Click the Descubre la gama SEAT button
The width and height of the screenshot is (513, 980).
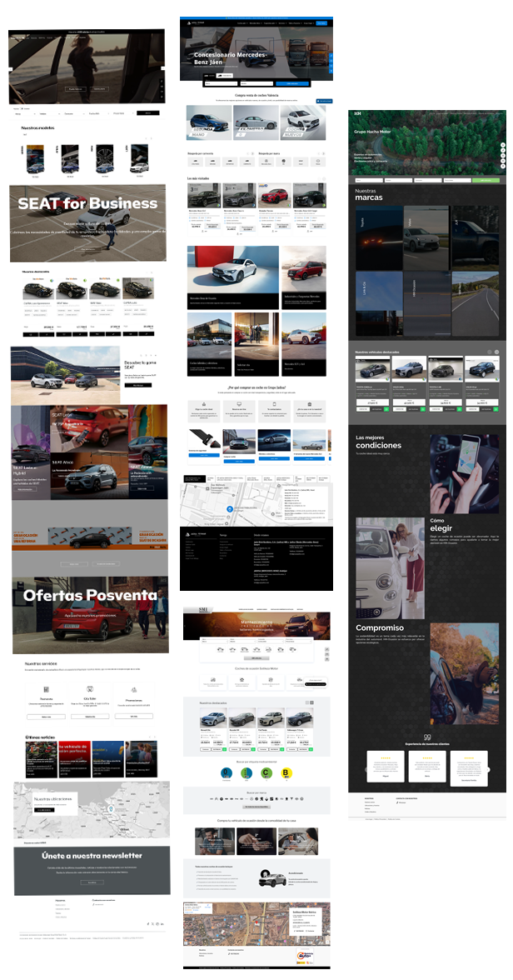[137, 385]
